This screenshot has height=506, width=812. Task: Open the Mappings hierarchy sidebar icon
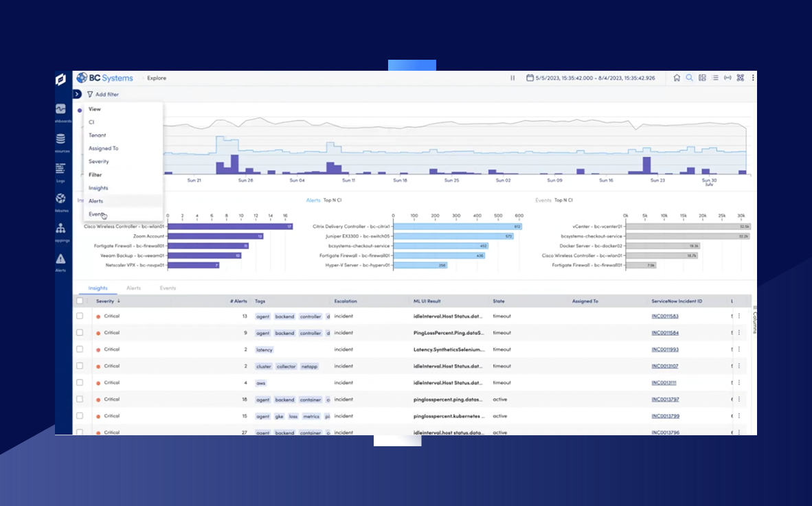[60, 228]
